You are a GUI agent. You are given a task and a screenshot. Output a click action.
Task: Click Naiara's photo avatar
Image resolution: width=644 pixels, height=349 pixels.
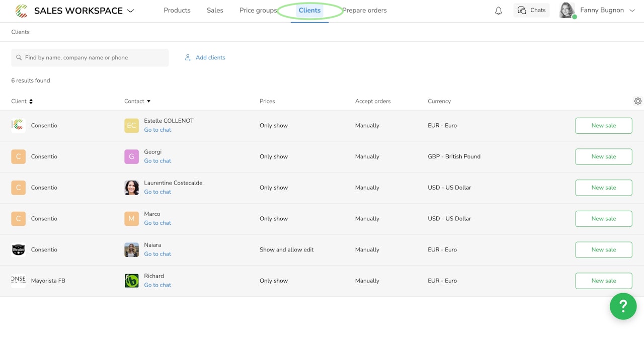[x=131, y=250]
